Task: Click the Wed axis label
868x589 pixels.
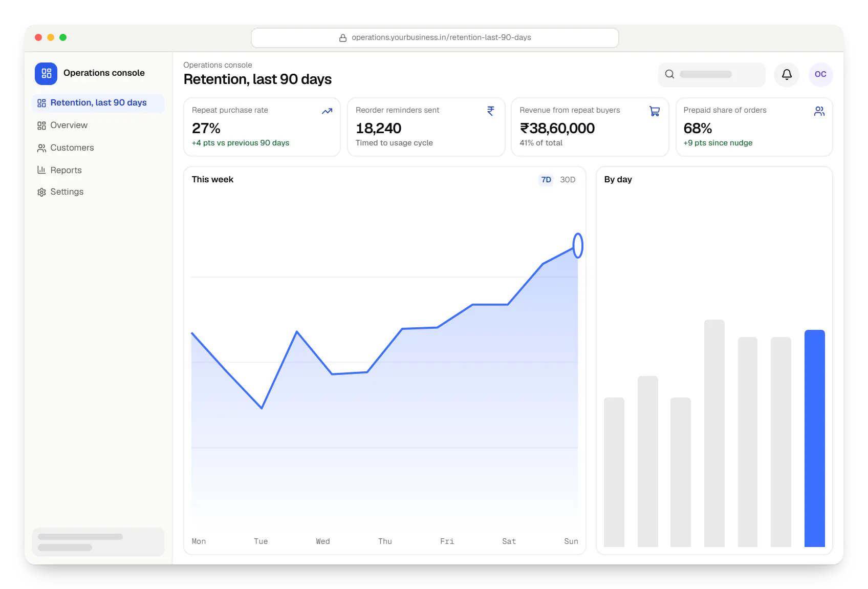Action: pos(323,541)
